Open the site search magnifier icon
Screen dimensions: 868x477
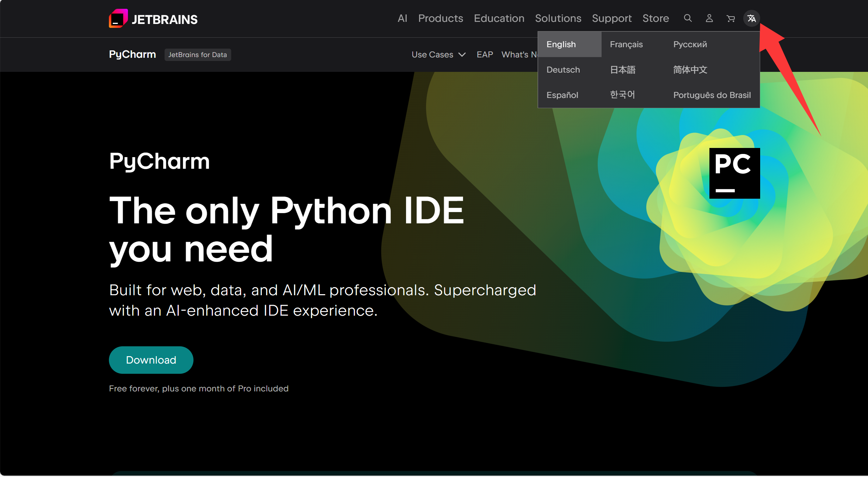pyautogui.click(x=688, y=18)
